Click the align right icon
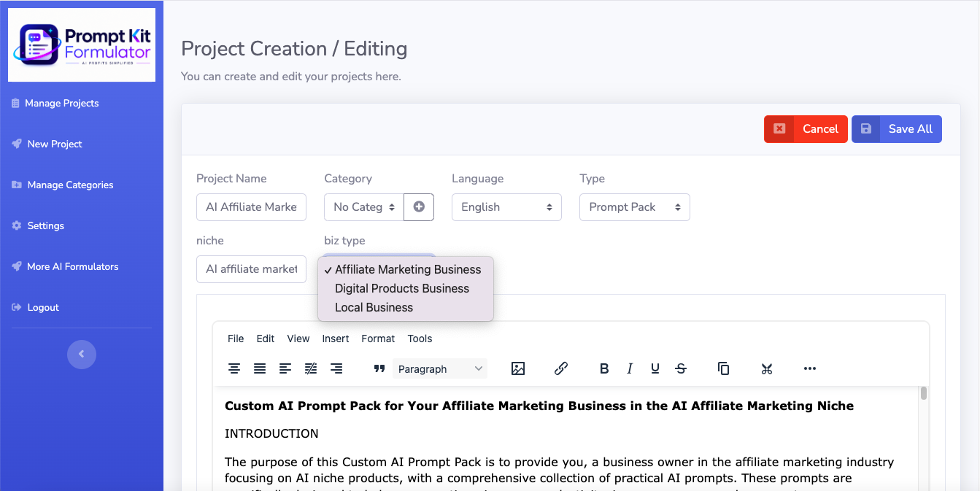Viewport: 980px width, 491px height. 336,368
